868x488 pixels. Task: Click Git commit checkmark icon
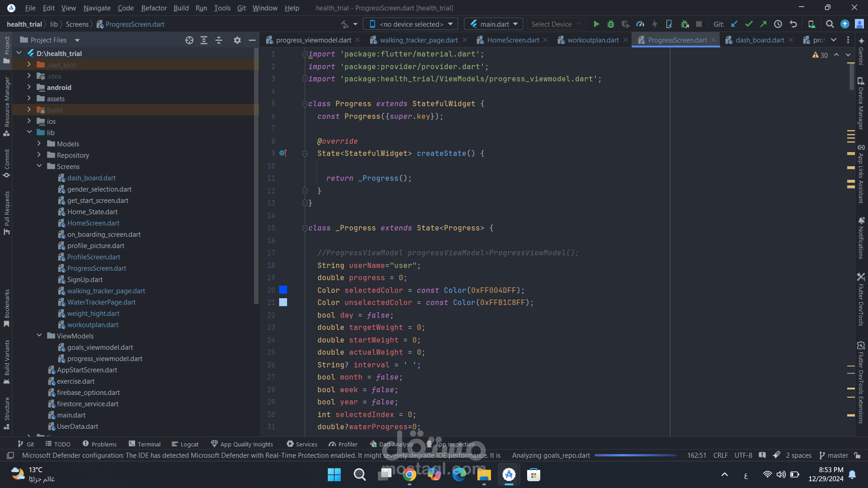click(x=749, y=24)
